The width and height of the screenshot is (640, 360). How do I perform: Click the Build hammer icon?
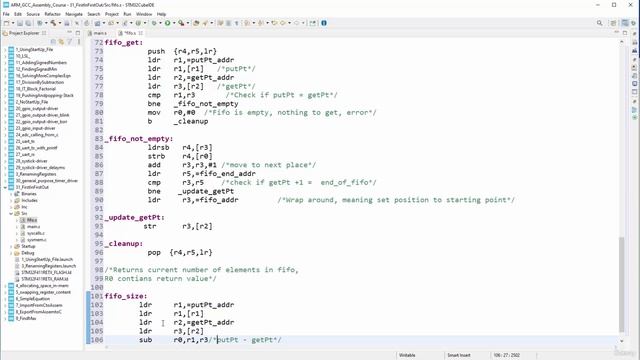(x=53, y=23)
